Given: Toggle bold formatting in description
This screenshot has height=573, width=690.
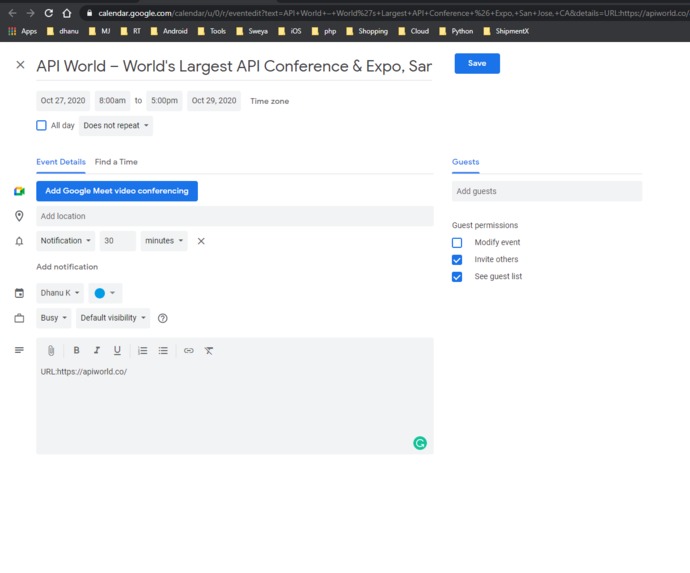Looking at the screenshot, I should point(76,350).
